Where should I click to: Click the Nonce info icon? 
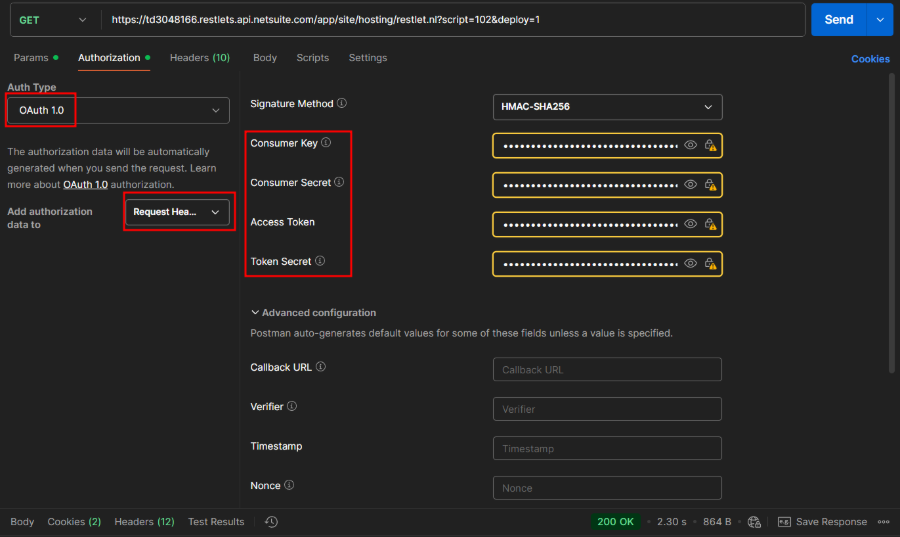tap(289, 485)
